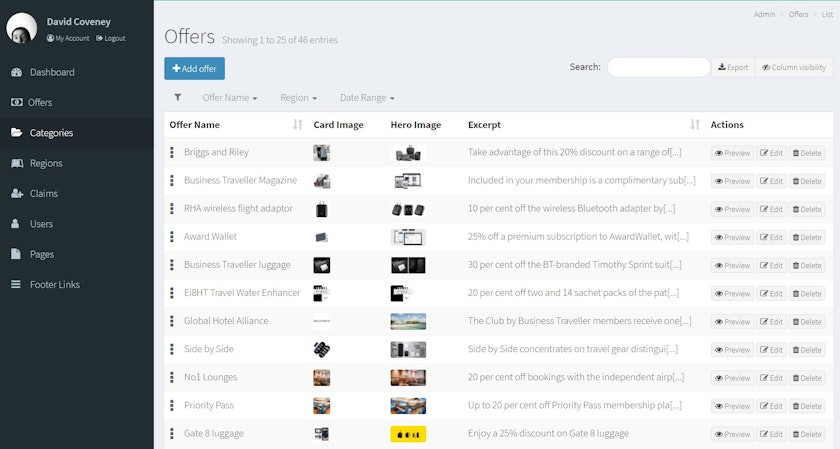This screenshot has height=449, width=840.
Task: Click the filter funnel icon
Action: click(x=178, y=98)
